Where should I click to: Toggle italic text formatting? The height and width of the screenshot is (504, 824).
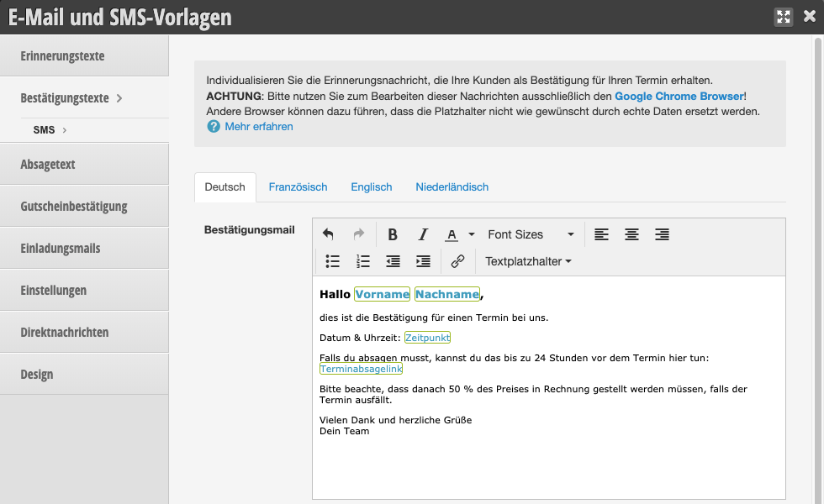click(423, 234)
